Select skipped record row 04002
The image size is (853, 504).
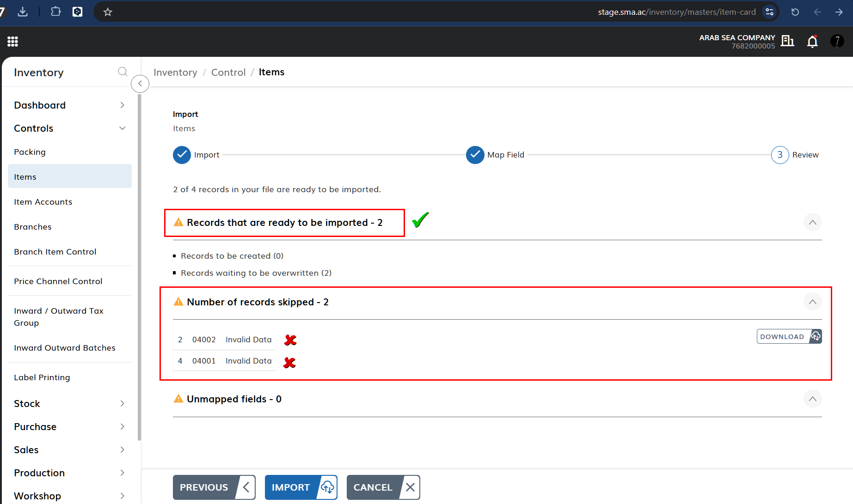[x=225, y=340]
